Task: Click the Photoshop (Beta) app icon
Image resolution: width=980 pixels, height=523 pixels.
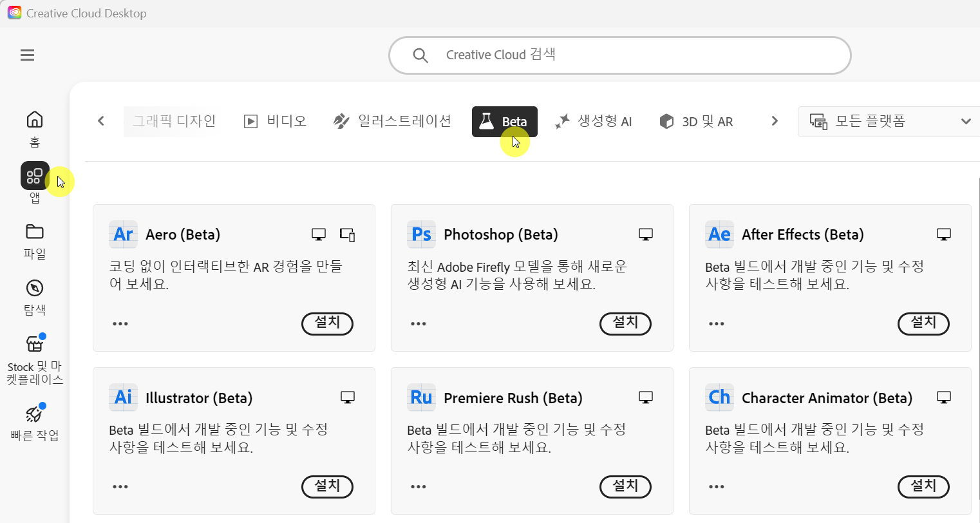Action: pos(421,234)
